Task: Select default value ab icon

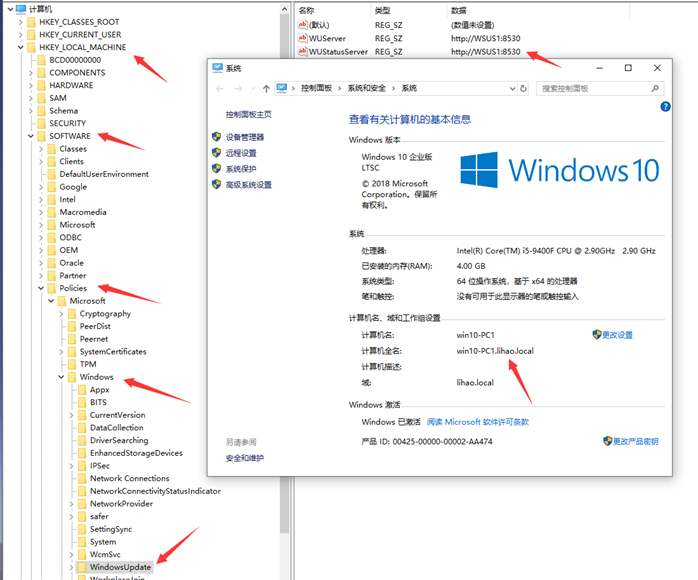Action: 303,25
